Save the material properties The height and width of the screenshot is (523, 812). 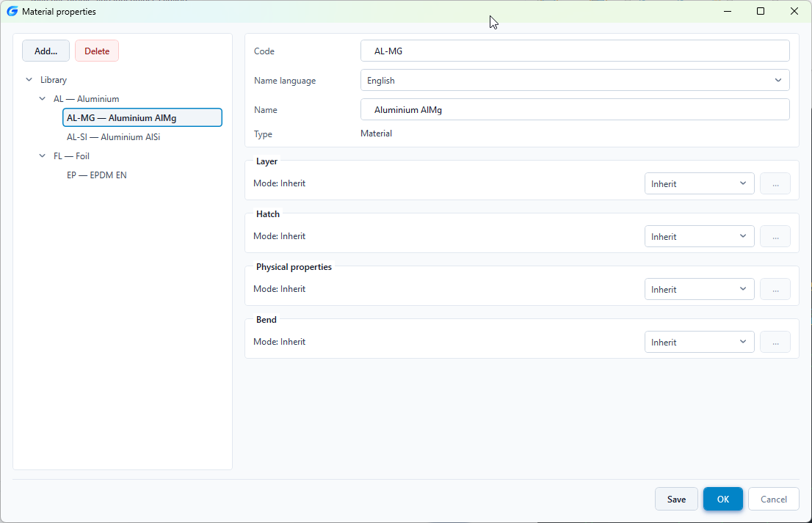pos(676,500)
